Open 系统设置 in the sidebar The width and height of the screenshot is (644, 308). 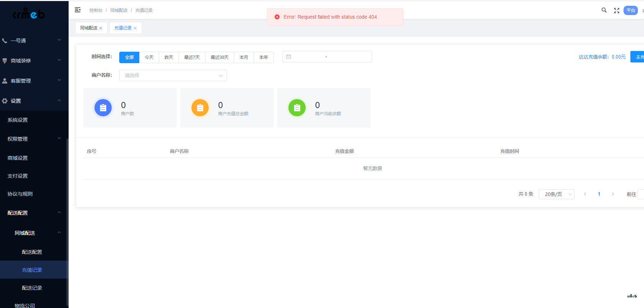pyautogui.click(x=18, y=120)
